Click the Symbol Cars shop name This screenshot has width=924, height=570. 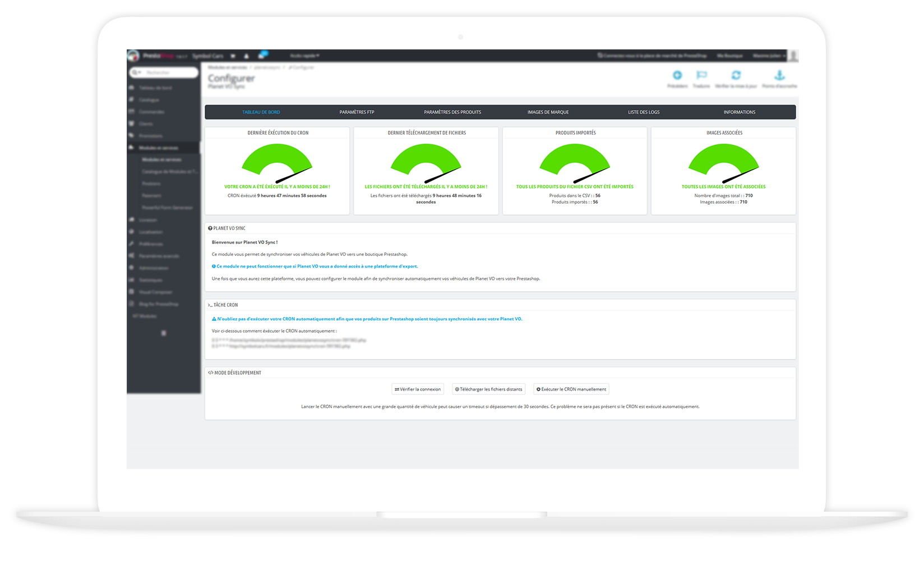click(x=207, y=56)
